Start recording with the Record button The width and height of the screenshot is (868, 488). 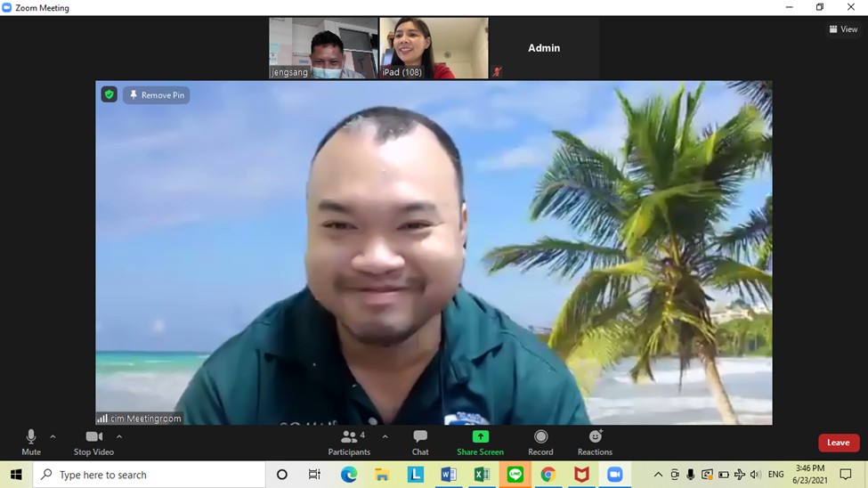[x=540, y=441]
